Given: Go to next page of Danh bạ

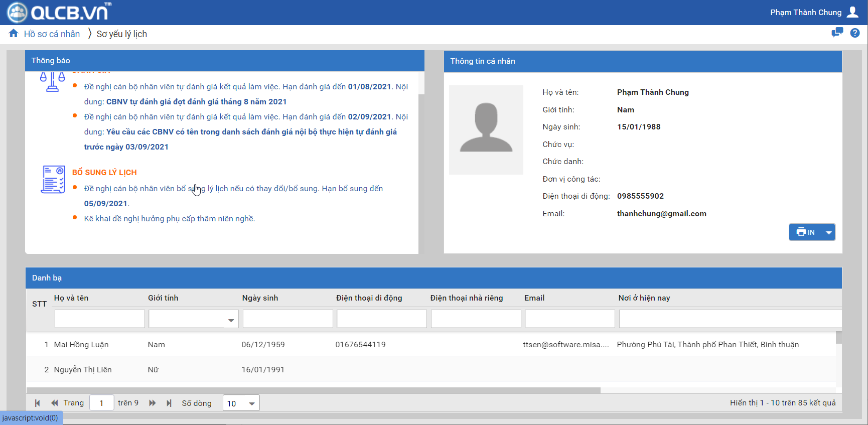Looking at the screenshot, I should point(153,403).
